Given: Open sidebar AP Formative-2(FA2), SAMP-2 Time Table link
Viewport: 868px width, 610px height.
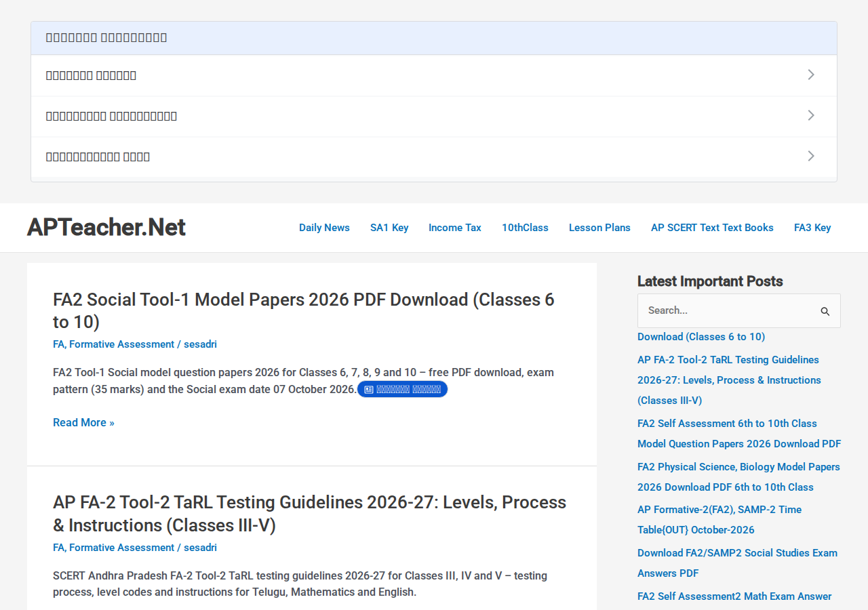Looking at the screenshot, I should point(719,520).
